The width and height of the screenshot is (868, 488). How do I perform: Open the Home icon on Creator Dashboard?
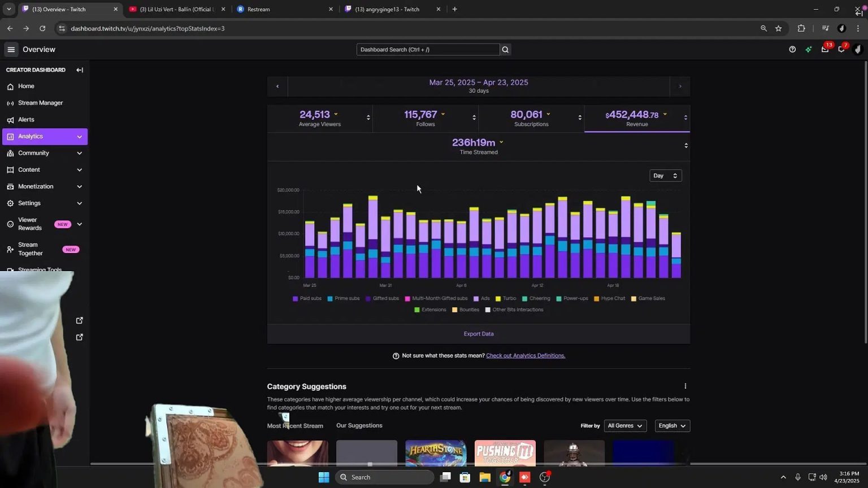coord(11,86)
